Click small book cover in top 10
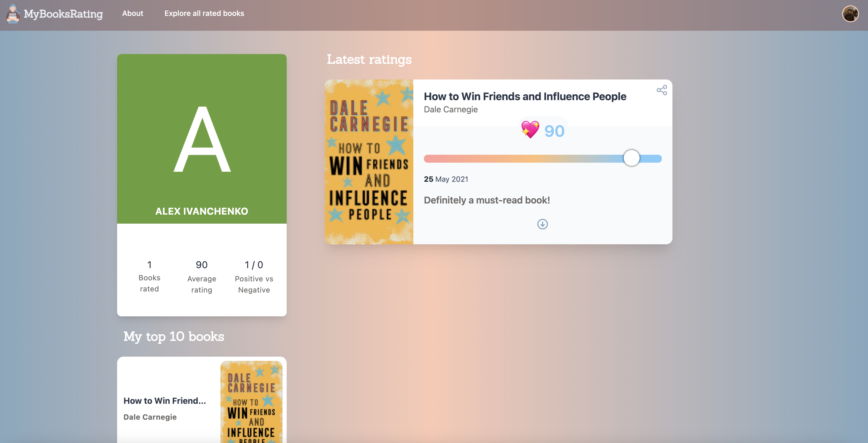The height and width of the screenshot is (443, 868). tap(251, 402)
